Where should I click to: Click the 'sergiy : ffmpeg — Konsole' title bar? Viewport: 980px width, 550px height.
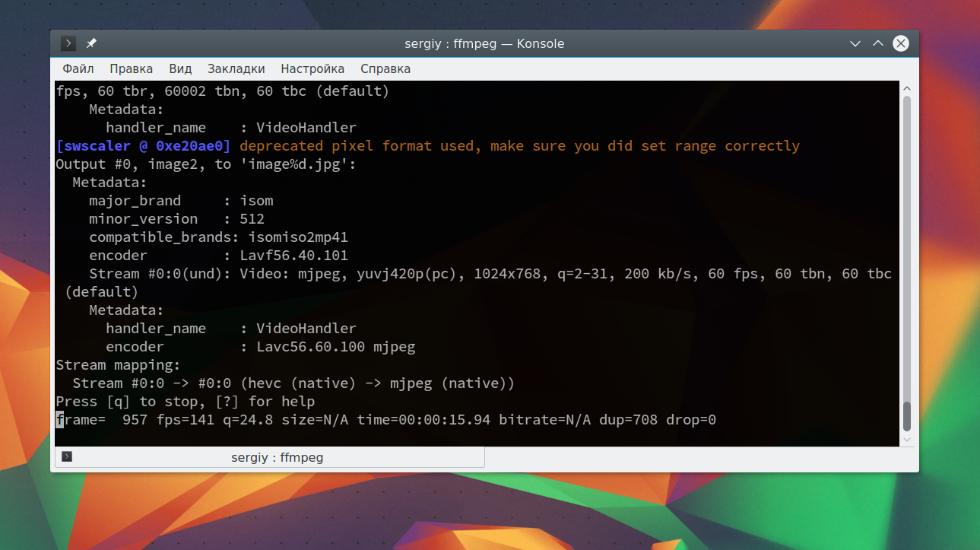[x=484, y=43]
